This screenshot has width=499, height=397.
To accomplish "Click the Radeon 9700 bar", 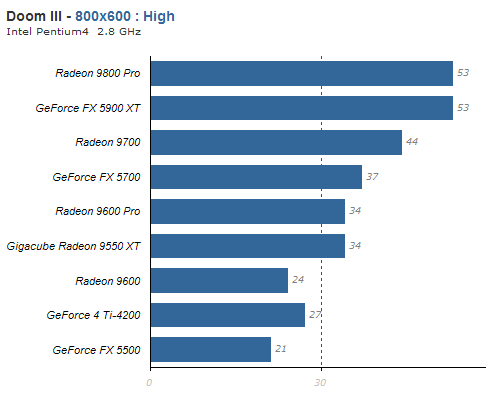I will pyautogui.click(x=276, y=142).
